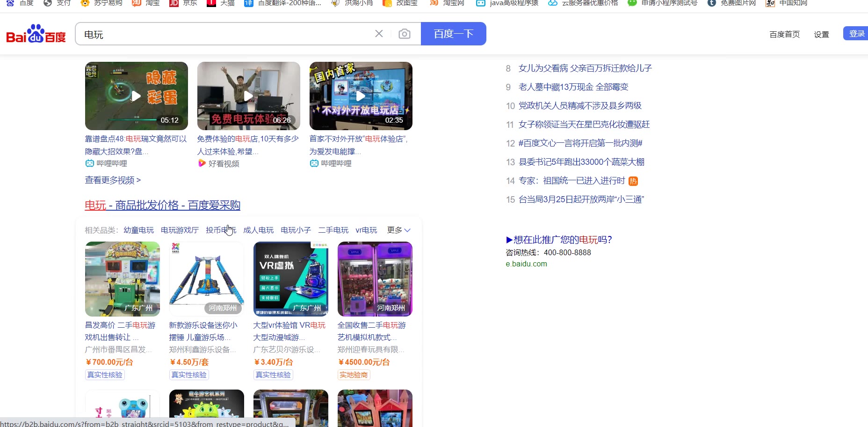Image resolution: width=868 pixels, height=427 pixels.
Task: Open e.baidu.com link
Action: coord(526,264)
